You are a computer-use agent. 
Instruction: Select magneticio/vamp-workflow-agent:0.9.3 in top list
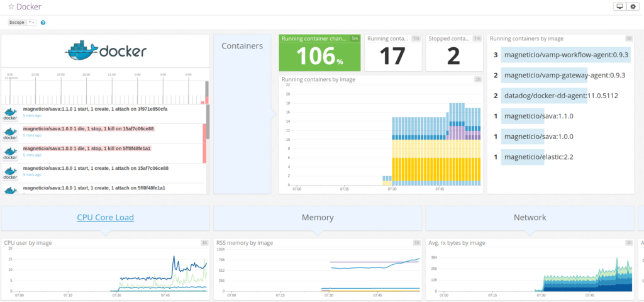[x=566, y=55]
